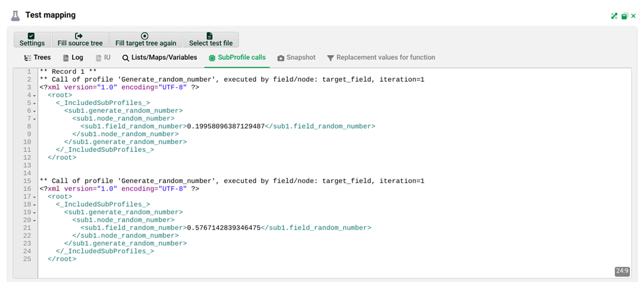Click Select test file button

coord(210,40)
